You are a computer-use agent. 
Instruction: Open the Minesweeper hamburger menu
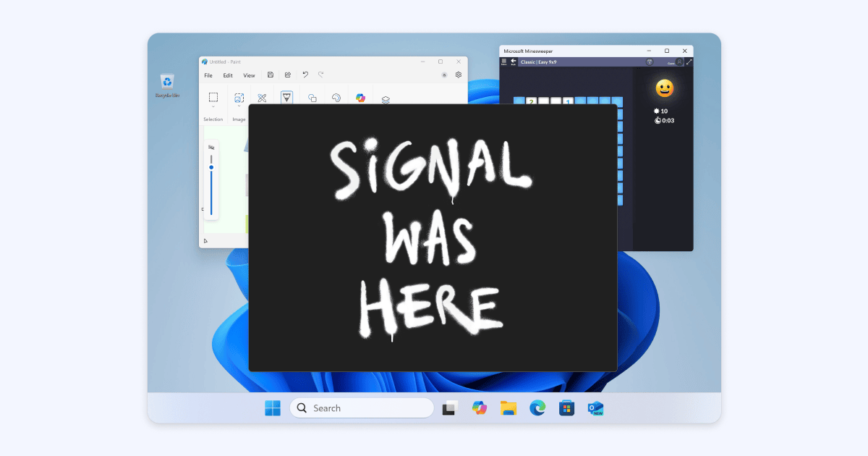pyautogui.click(x=504, y=62)
